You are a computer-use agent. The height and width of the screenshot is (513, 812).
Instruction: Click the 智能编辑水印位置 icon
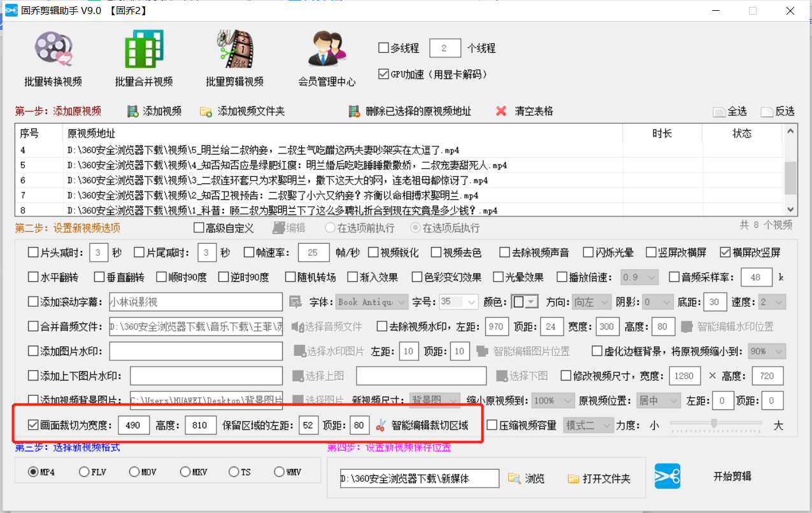pos(687,327)
